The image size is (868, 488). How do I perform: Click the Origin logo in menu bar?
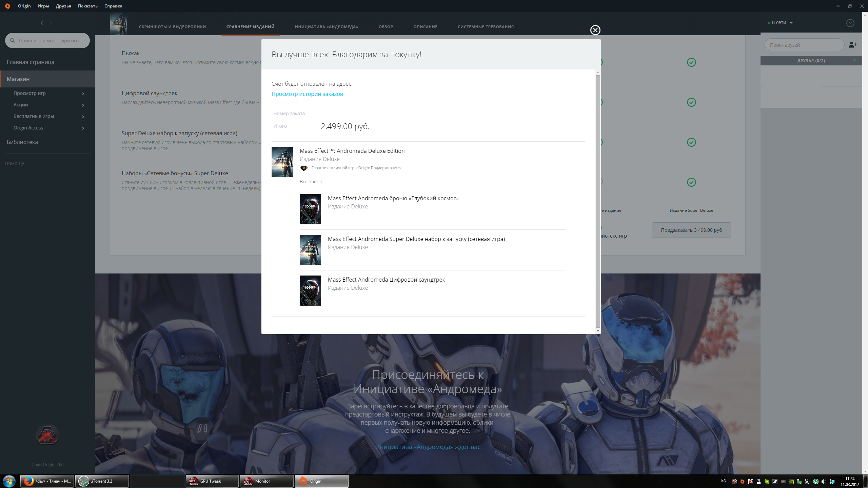(x=7, y=6)
